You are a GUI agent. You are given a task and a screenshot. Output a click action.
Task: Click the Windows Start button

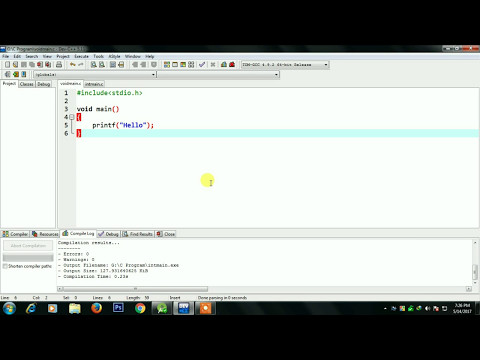(x=9, y=308)
